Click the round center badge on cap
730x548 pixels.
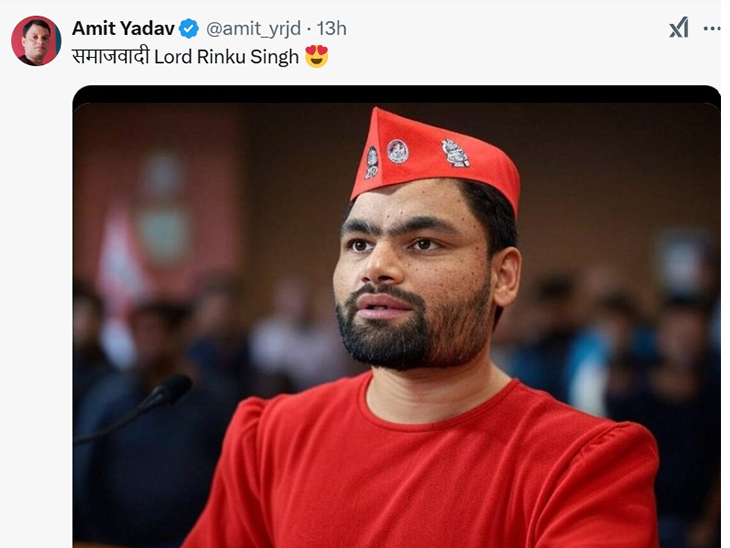point(398,151)
